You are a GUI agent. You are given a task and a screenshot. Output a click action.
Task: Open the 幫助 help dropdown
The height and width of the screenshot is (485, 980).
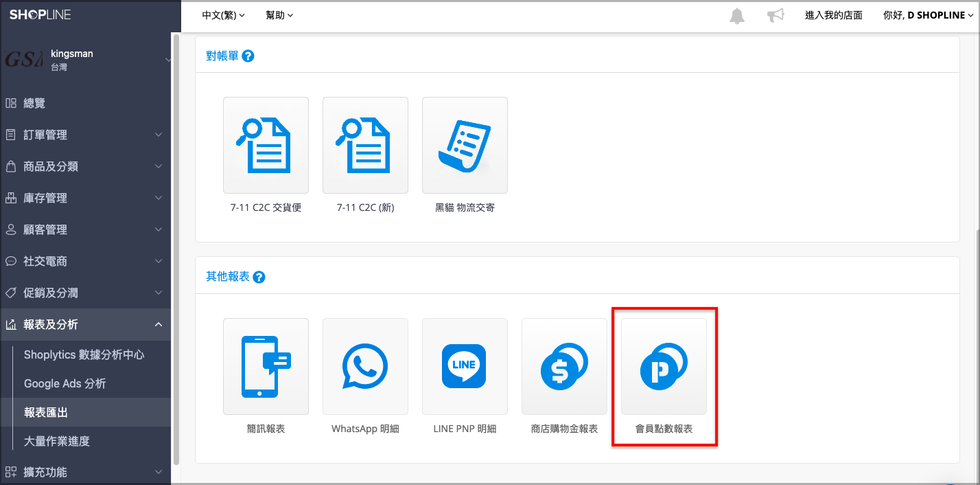tap(279, 15)
